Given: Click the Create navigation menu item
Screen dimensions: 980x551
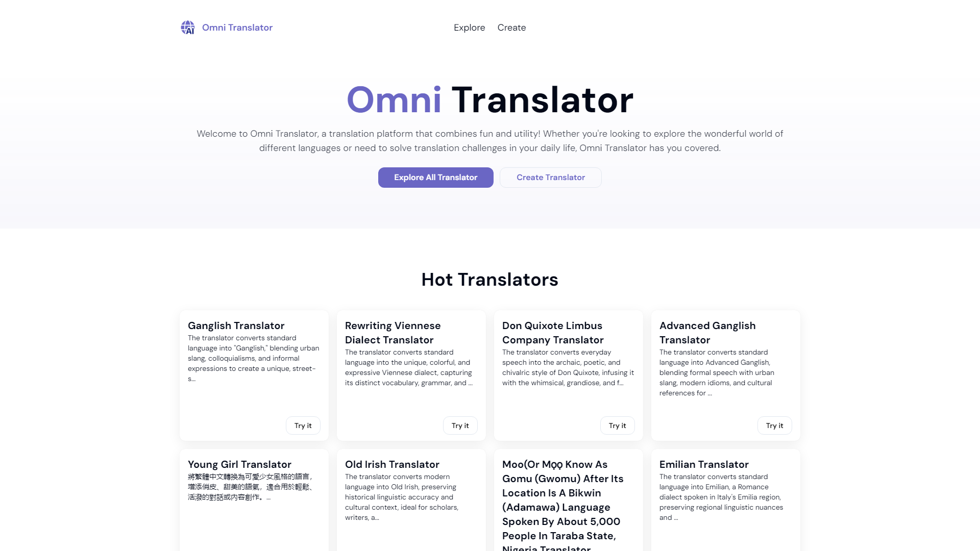Looking at the screenshot, I should click(x=511, y=27).
